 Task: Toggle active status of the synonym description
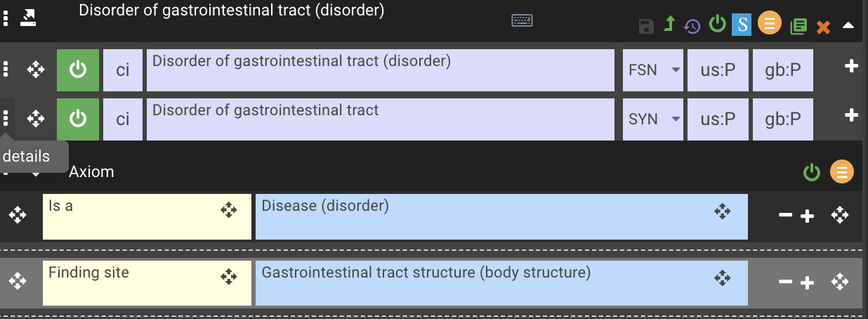point(78,119)
